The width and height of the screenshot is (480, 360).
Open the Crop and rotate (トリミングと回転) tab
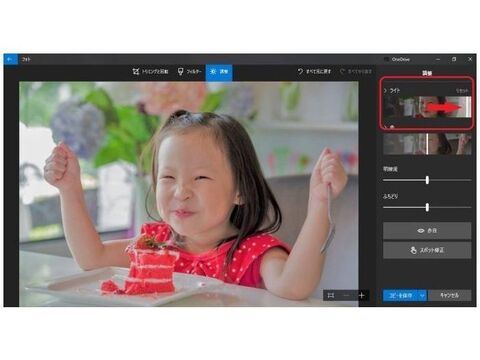click(x=151, y=72)
